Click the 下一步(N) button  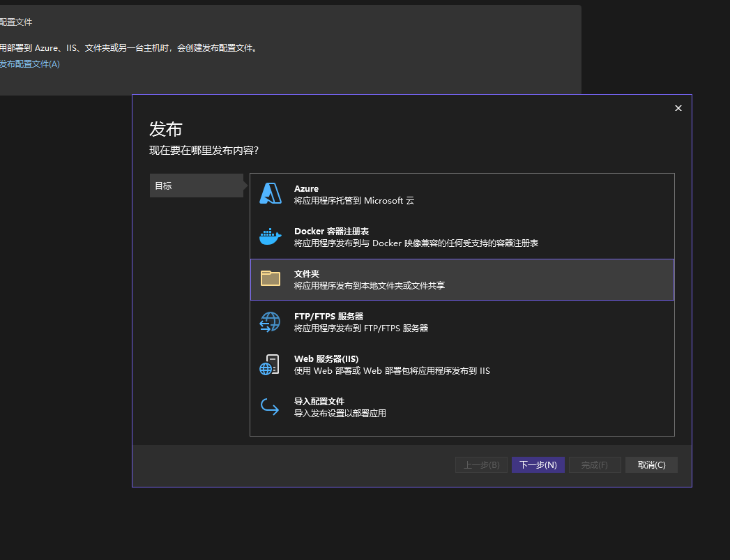538,464
